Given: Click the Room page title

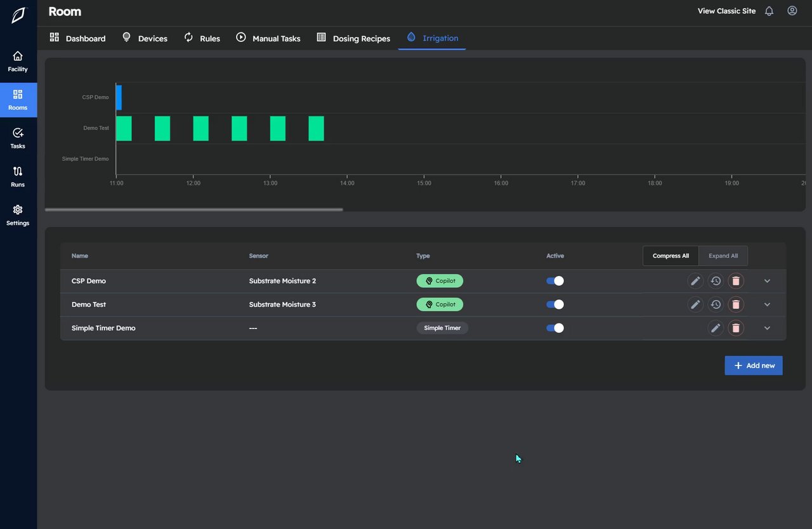Looking at the screenshot, I should coord(65,11).
